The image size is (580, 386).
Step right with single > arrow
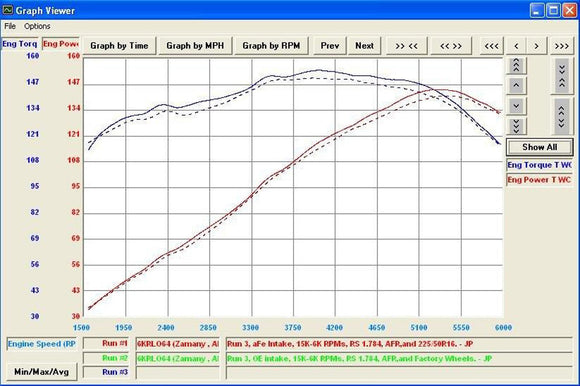pos(536,46)
